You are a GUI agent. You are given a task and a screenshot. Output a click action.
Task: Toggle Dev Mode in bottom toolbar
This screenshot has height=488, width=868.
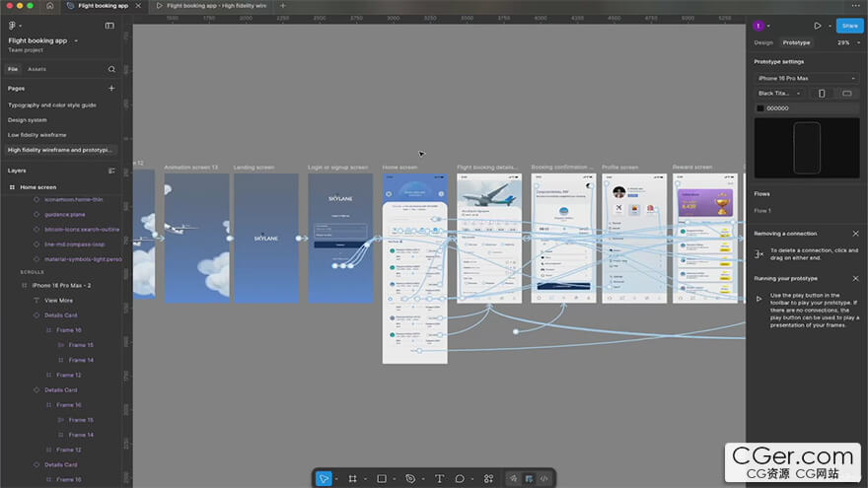pyautogui.click(x=543, y=478)
